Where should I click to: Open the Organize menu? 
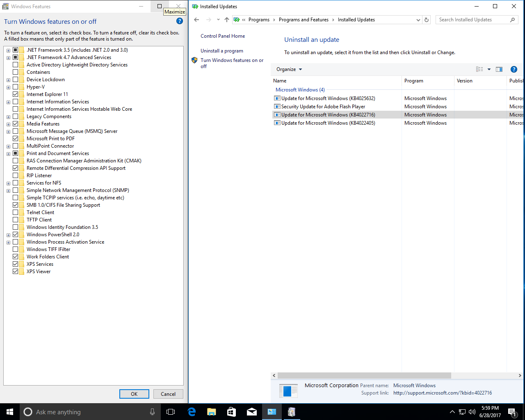(x=289, y=69)
